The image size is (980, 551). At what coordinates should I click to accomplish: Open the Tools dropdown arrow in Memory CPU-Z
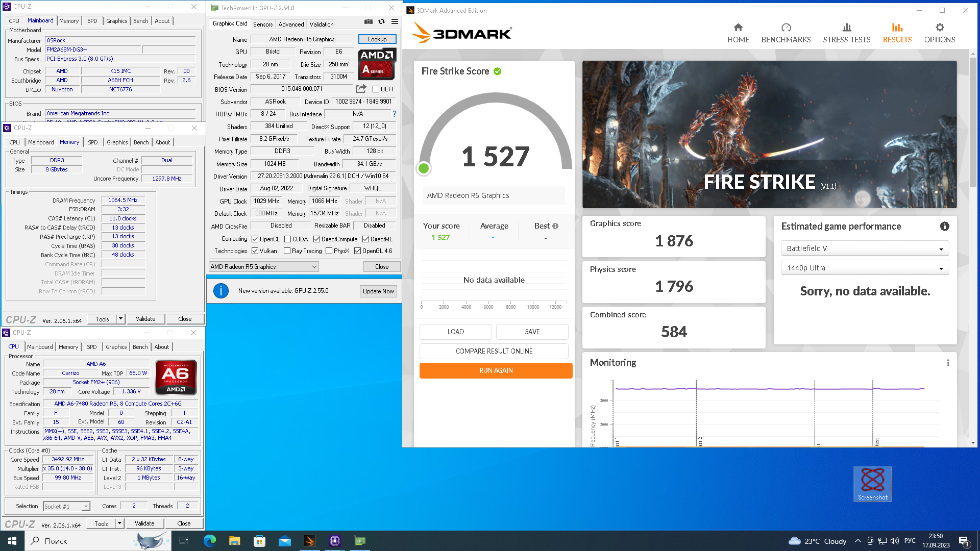120,319
